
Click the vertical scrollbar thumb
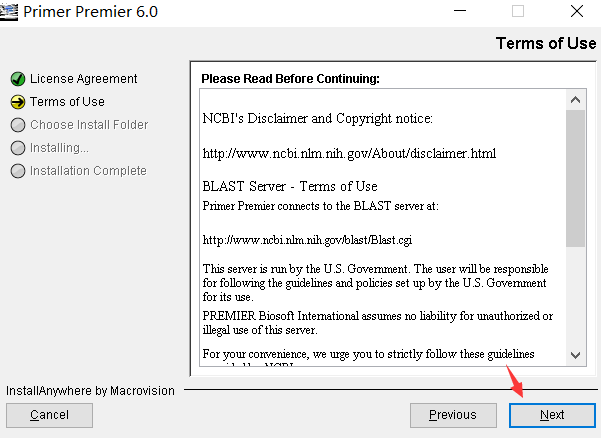tap(575, 178)
